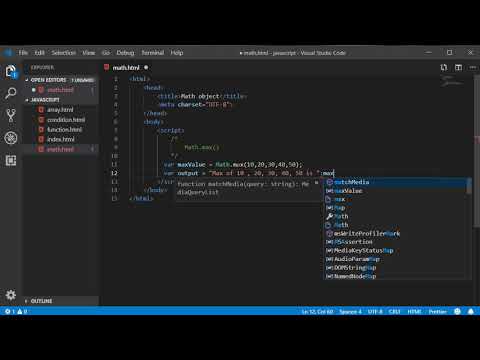Choose matchMedia from the suggestion list
This screenshot has width=480, height=360.
click(x=396, y=182)
